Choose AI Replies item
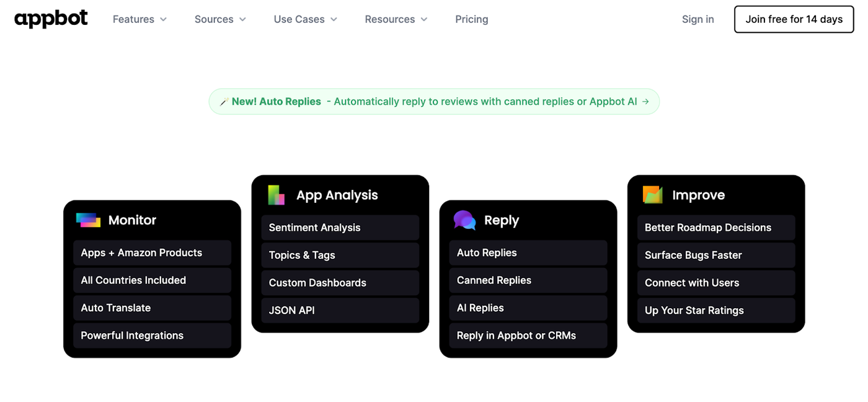Image resolution: width=868 pixels, height=402 pixels. (x=528, y=308)
